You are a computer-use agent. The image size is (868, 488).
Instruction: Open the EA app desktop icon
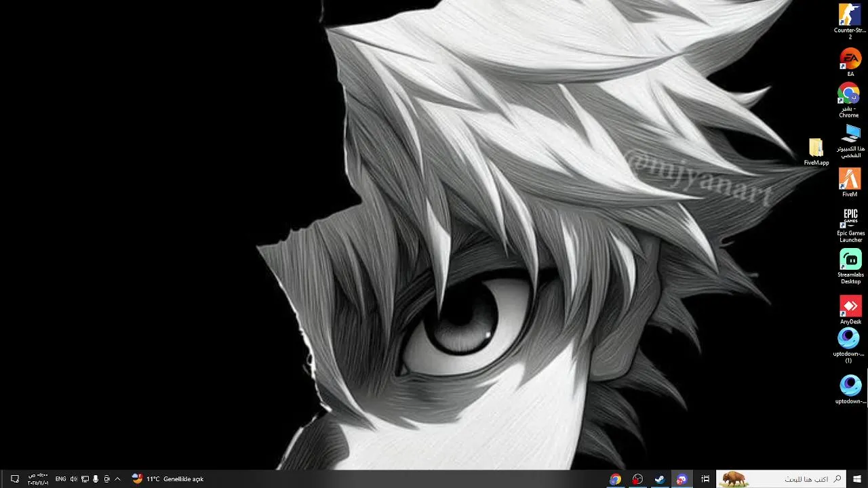click(850, 63)
